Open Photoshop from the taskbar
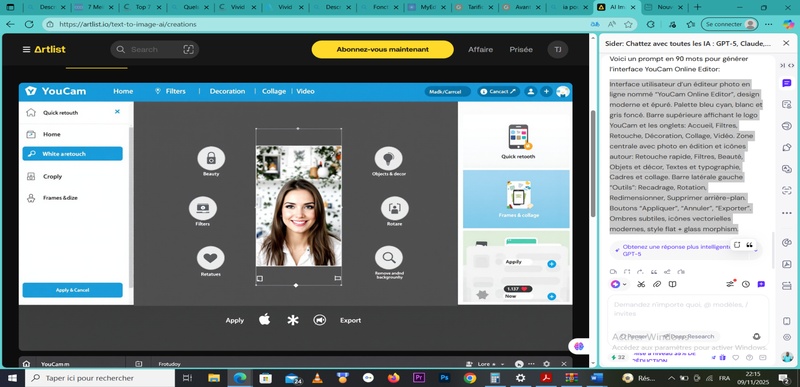Screen dimensions: 800x387 444,378
